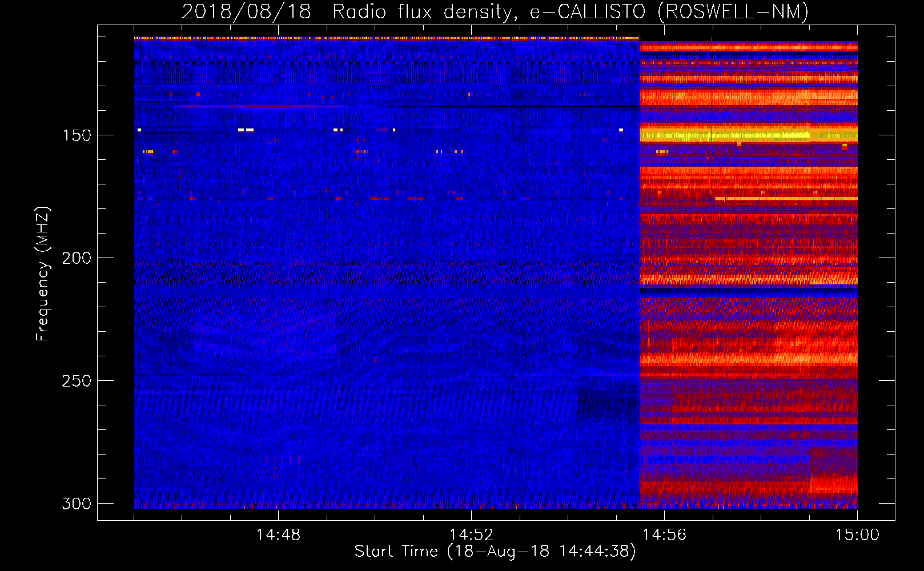Viewport: 924px width, 571px height.
Task: Click the 150 frequency tick label
Action: [77, 135]
